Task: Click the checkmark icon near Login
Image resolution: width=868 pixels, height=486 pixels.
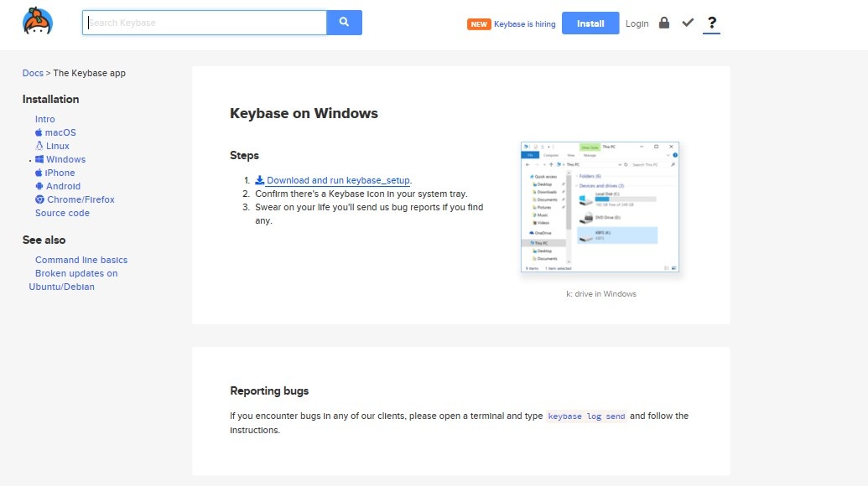Action: tap(688, 23)
